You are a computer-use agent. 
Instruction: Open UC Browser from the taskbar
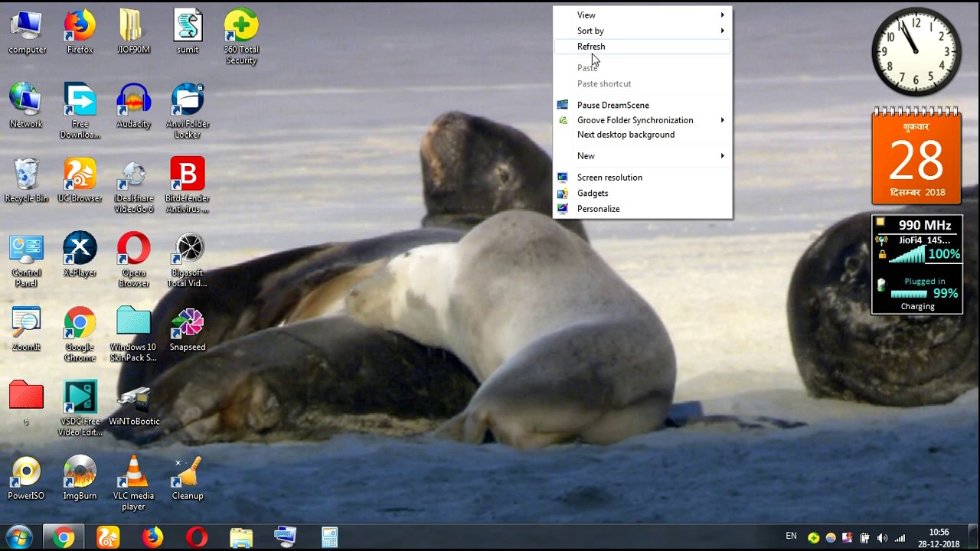108,536
